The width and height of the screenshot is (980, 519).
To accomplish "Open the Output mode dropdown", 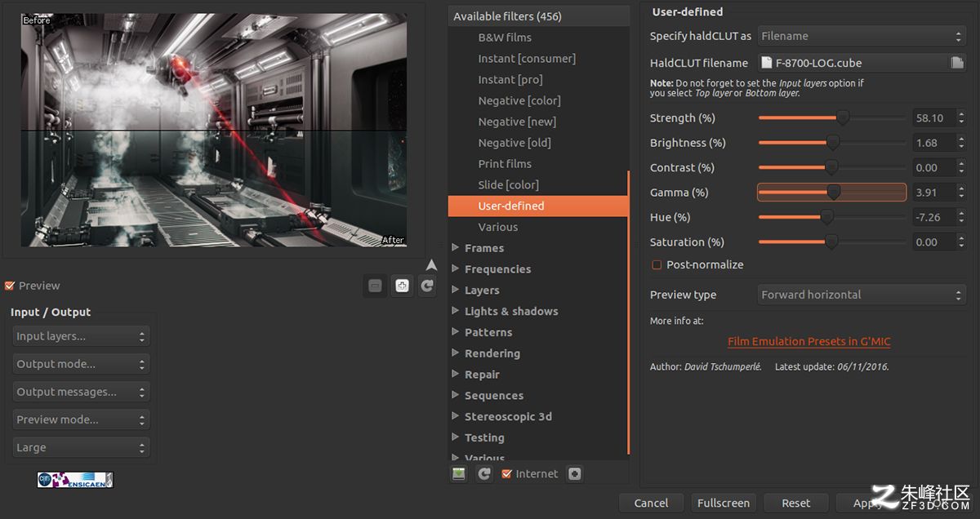I will [x=81, y=364].
